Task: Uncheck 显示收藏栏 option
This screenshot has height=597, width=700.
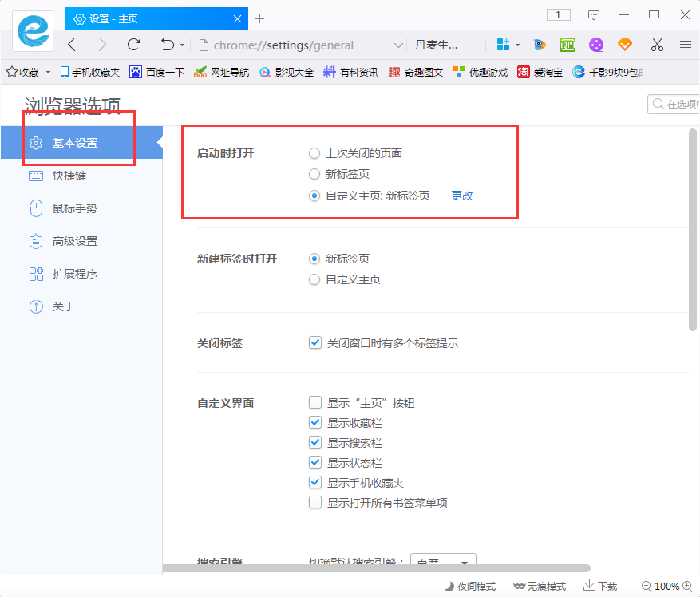Action: tap(314, 422)
